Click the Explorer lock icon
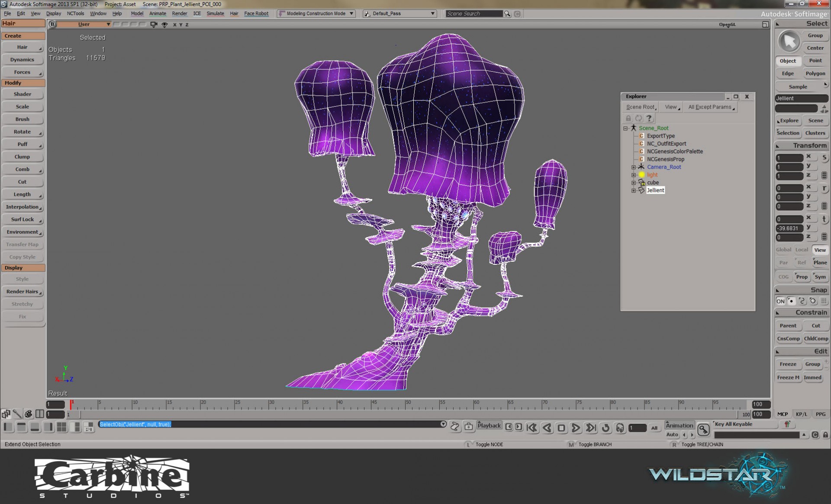 628,119
